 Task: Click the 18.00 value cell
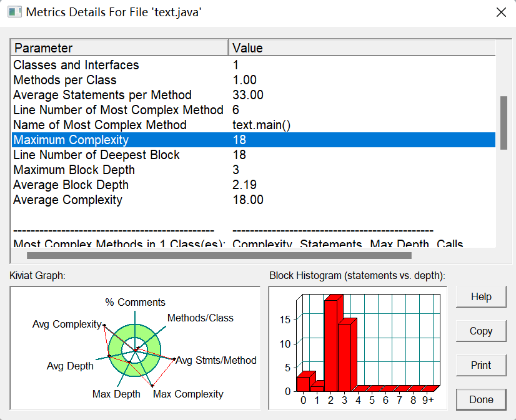click(x=248, y=200)
